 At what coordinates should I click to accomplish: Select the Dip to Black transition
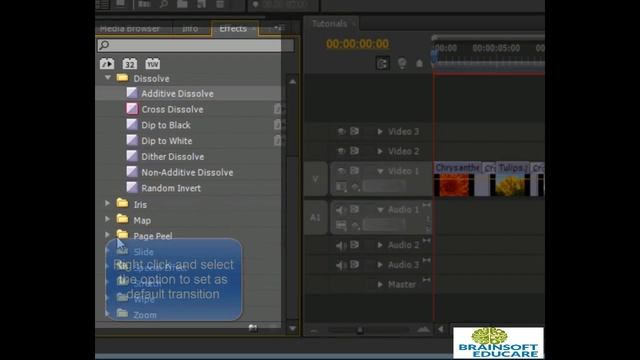[166, 125]
